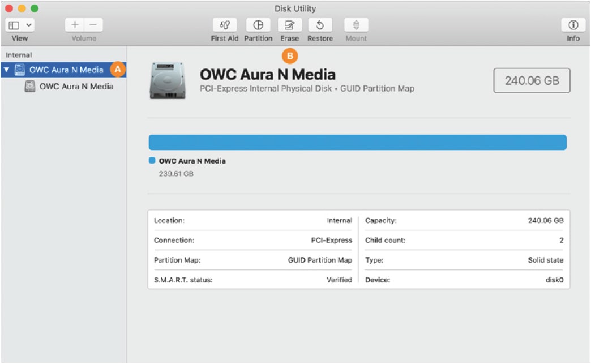
Task: Click the Mount toolbar icon
Action: [356, 25]
